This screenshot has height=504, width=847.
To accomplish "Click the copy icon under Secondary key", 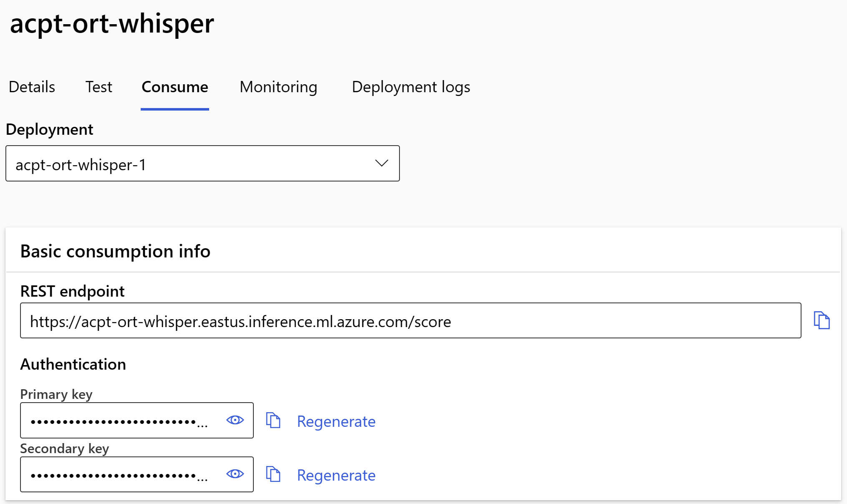I will tap(274, 474).
